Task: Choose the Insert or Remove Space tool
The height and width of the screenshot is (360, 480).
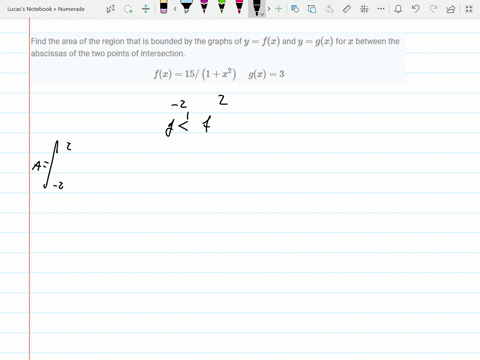Action: click(146, 9)
